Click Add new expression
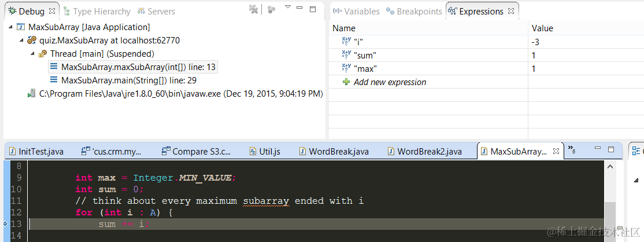Image resolution: width=644 pixels, height=242 pixels. [390, 82]
